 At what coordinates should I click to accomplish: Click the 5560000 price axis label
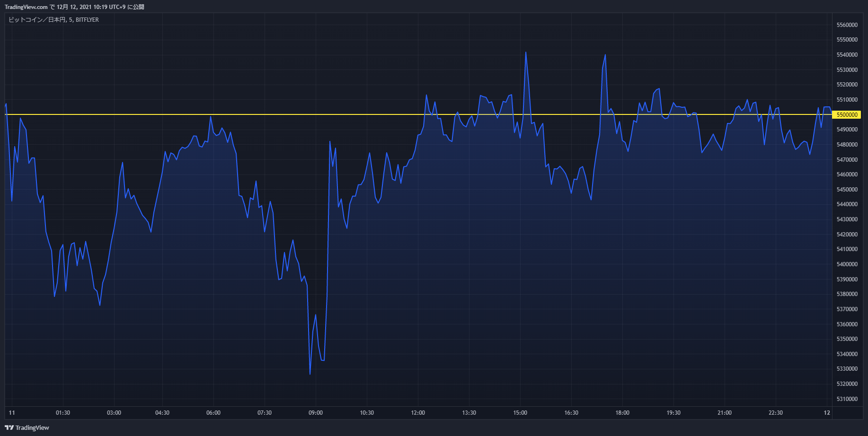(847, 25)
